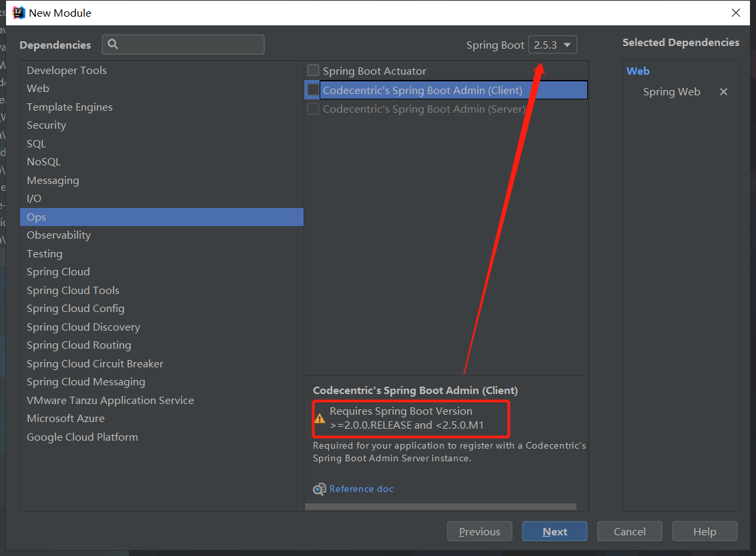Select the Developer Tools category
Image resolution: width=756 pixels, height=556 pixels.
(x=161, y=71)
